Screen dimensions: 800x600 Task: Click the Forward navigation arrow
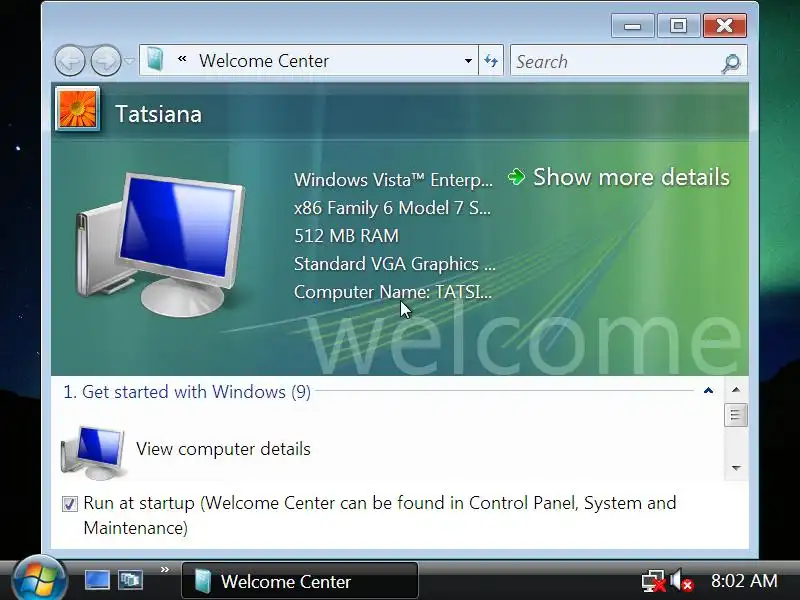106,61
